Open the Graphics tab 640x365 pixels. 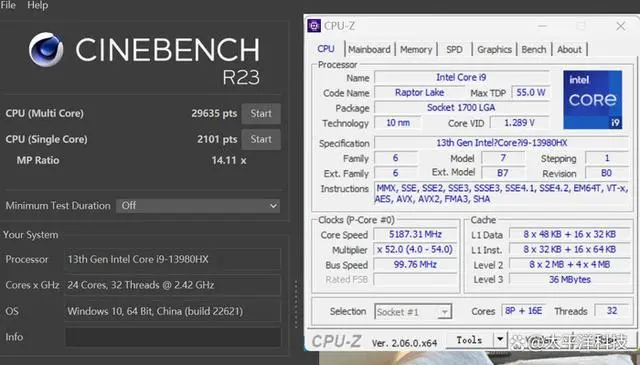(x=494, y=49)
